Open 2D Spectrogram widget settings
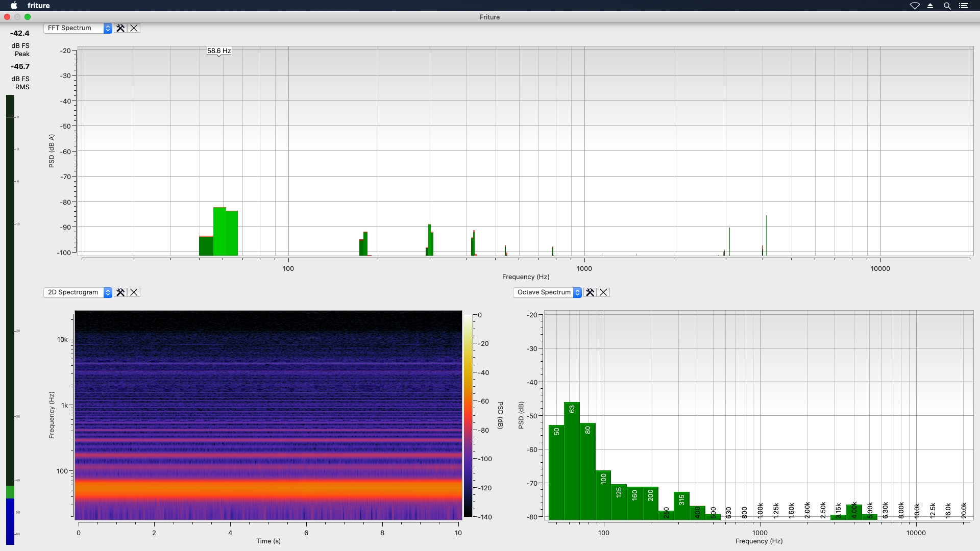Viewport: 980px width, 551px height. (x=120, y=292)
